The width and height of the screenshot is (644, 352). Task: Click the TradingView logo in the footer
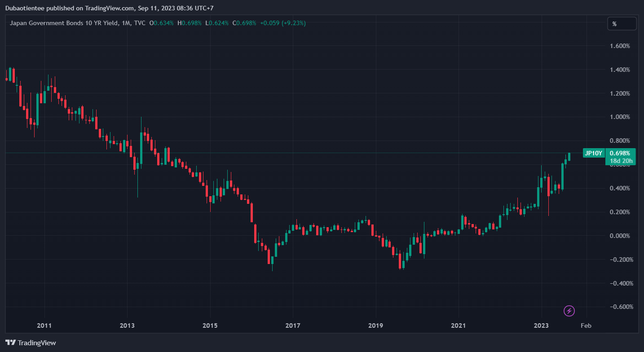point(31,343)
